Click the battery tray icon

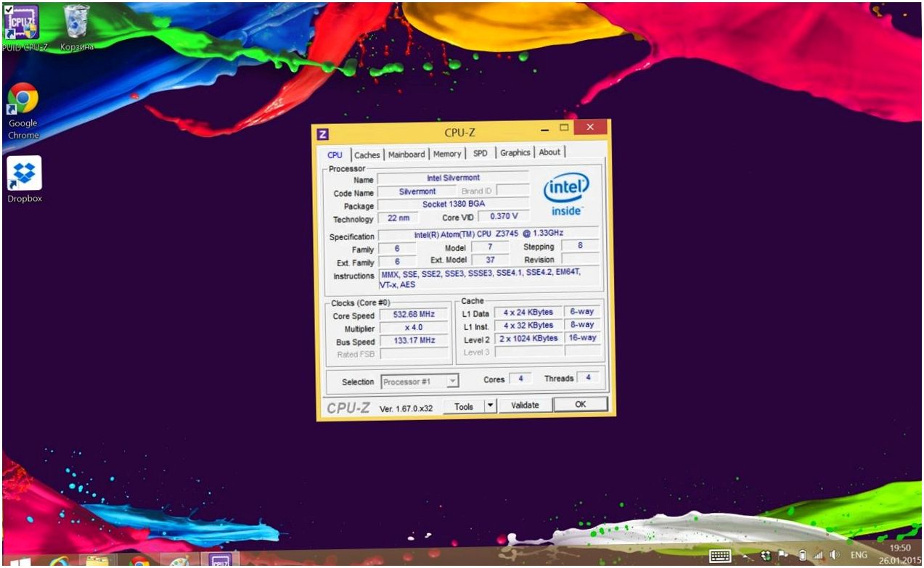(x=803, y=556)
